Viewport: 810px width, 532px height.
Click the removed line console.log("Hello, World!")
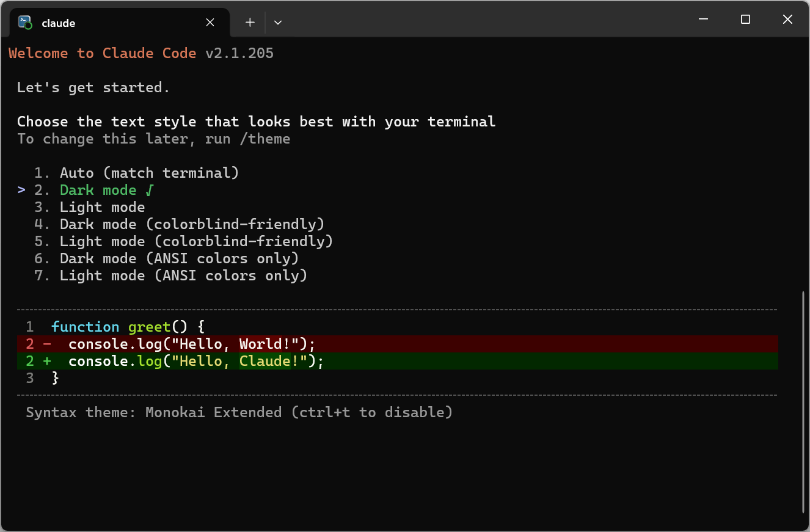coord(398,344)
